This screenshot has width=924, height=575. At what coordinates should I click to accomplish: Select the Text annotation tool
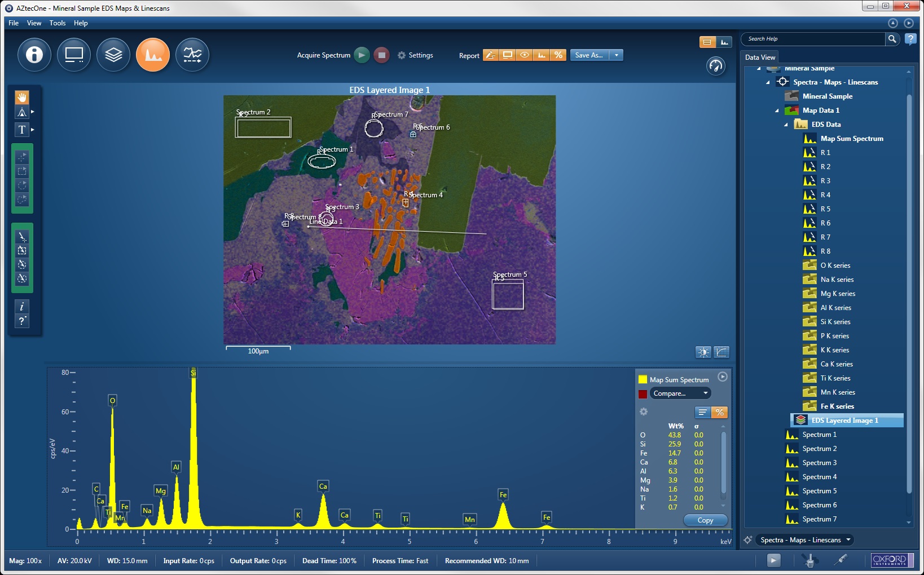point(21,130)
